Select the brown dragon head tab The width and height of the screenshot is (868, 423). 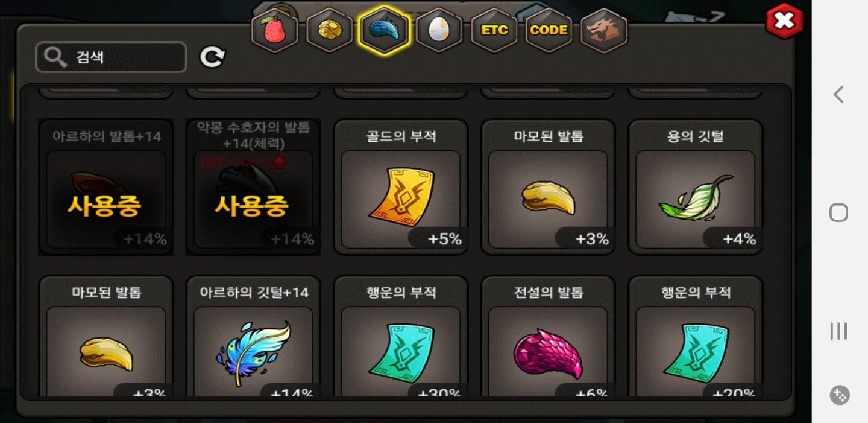604,30
